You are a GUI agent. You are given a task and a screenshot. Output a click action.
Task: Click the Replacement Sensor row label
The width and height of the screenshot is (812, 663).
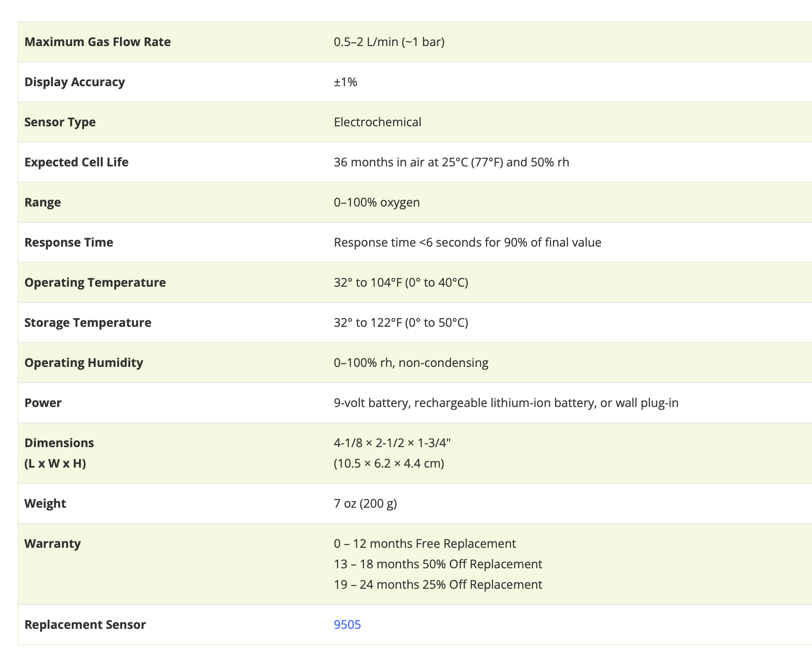85,625
